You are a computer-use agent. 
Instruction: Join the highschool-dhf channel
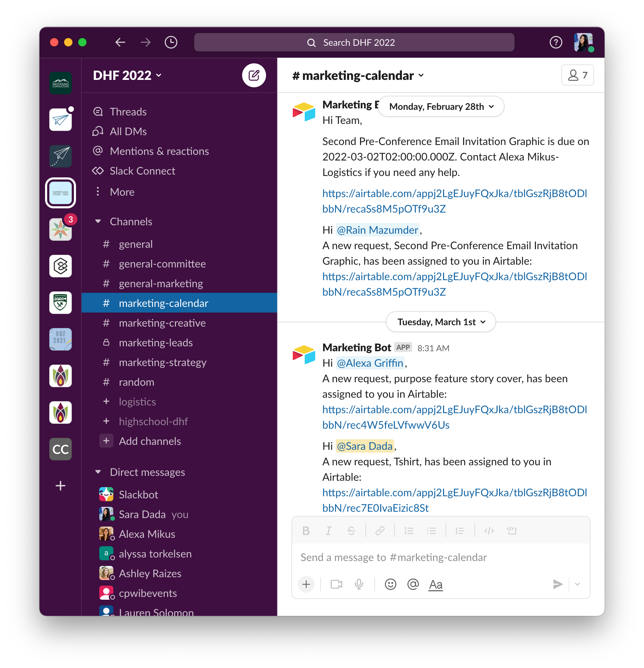179,421
